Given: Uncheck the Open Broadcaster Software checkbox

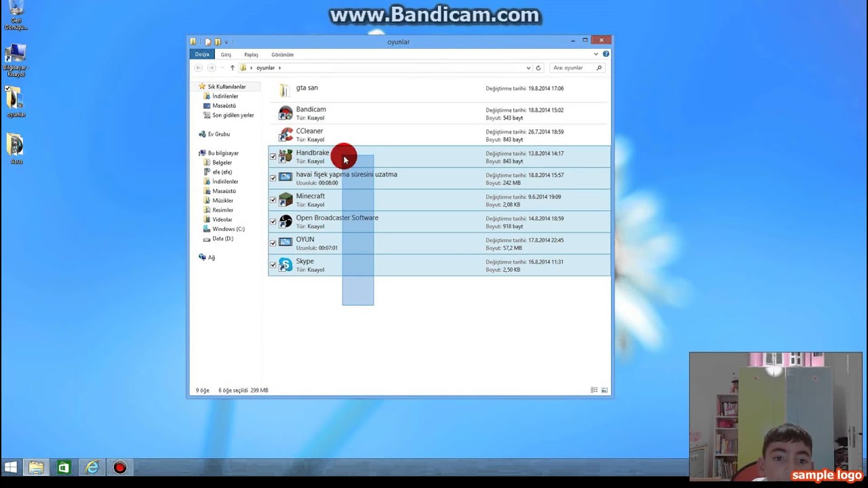Looking at the screenshot, I should pos(273,222).
